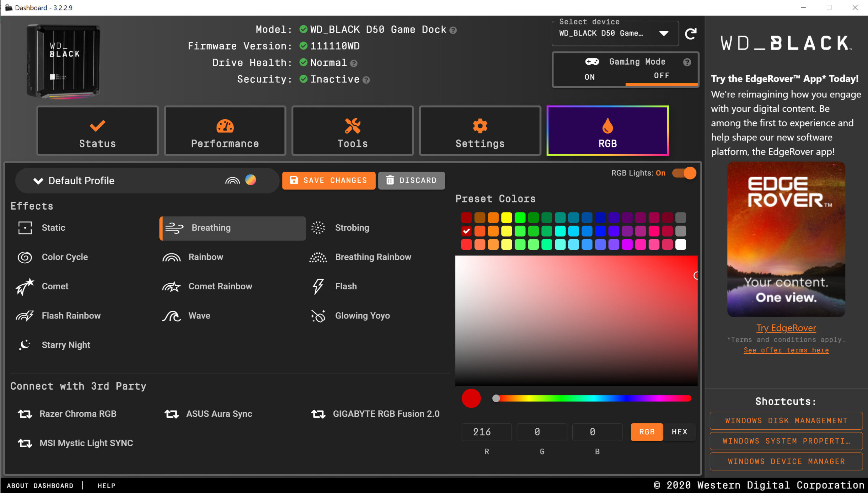Select the Comet effect star icon
Image resolution: width=868 pixels, height=493 pixels.
pos(25,287)
